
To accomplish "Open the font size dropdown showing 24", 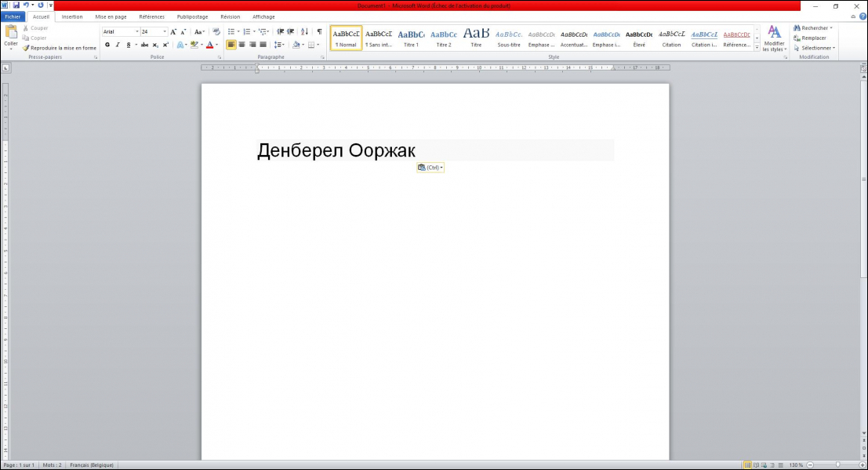I will 165,32.
